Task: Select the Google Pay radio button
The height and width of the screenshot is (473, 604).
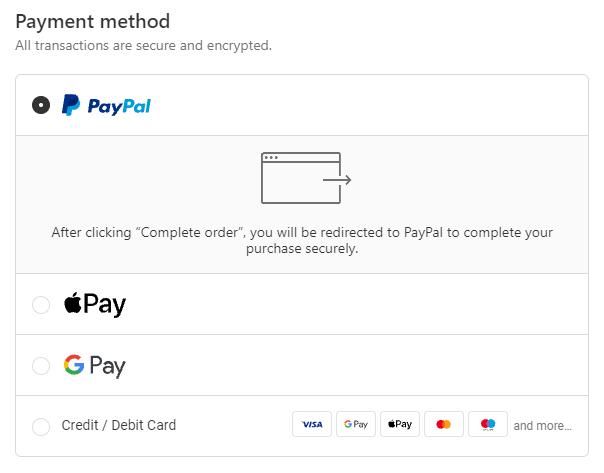Action: (41, 366)
